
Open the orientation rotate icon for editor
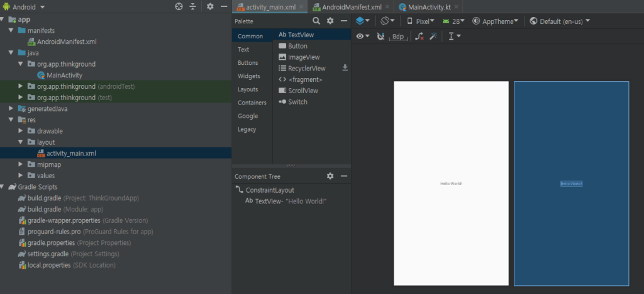coord(387,21)
